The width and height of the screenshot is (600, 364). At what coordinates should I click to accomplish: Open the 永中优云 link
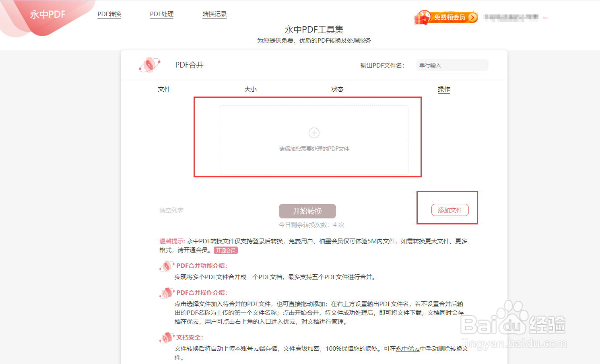[408, 349]
